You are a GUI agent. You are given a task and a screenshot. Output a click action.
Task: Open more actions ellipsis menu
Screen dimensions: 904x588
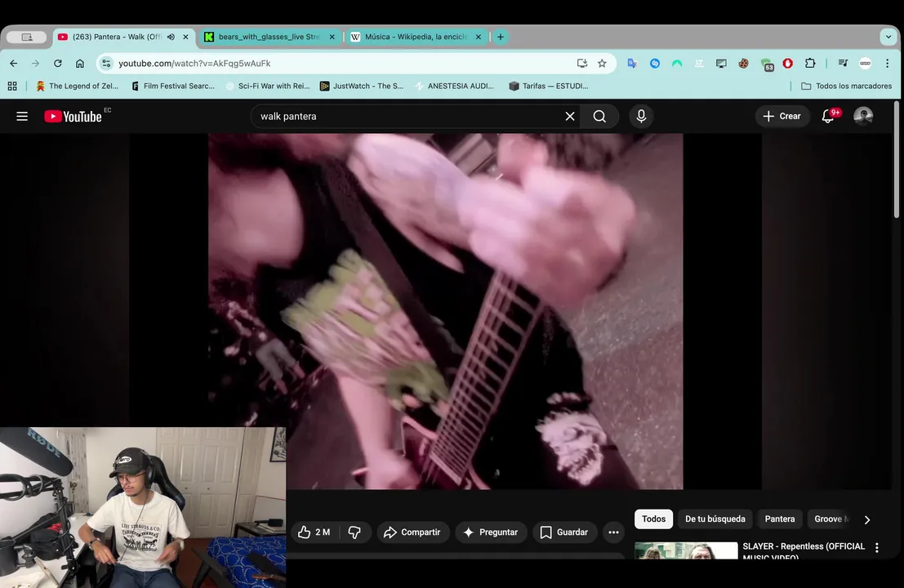pyautogui.click(x=613, y=532)
